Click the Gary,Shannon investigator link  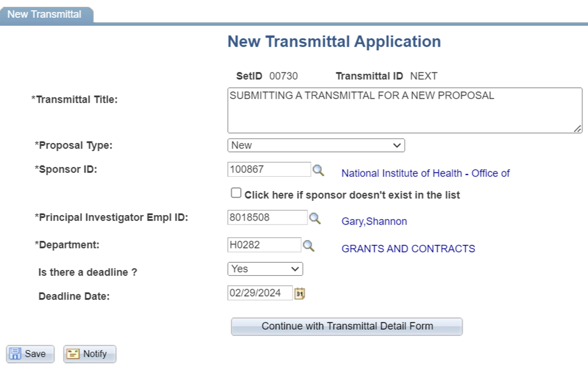tap(374, 222)
